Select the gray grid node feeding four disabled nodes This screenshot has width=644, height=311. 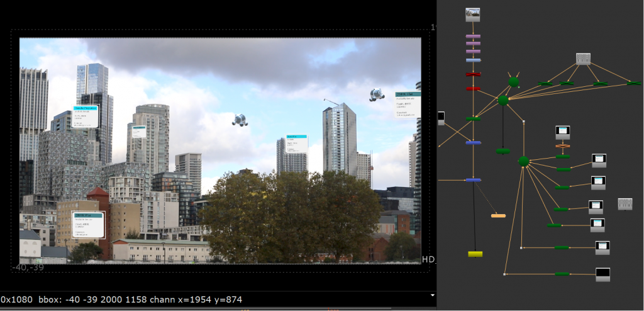pyautogui.click(x=584, y=59)
